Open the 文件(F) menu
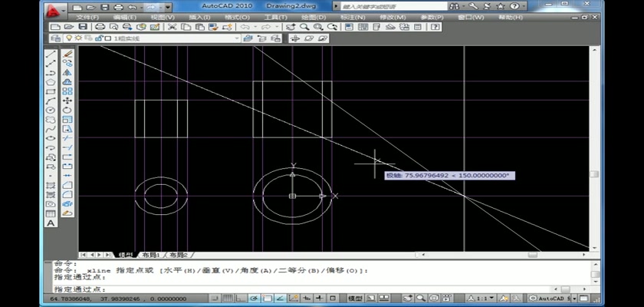This screenshot has width=644, height=307. (x=88, y=17)
